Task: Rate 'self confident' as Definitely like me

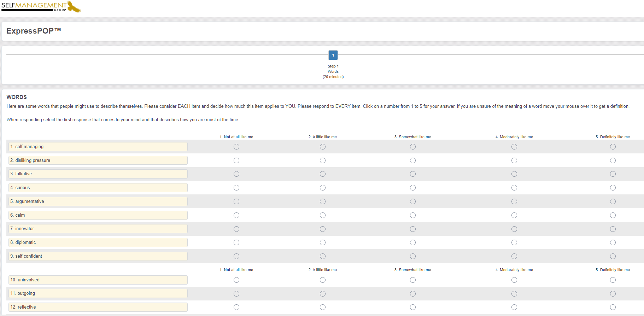Action: [x=613, y=256]
